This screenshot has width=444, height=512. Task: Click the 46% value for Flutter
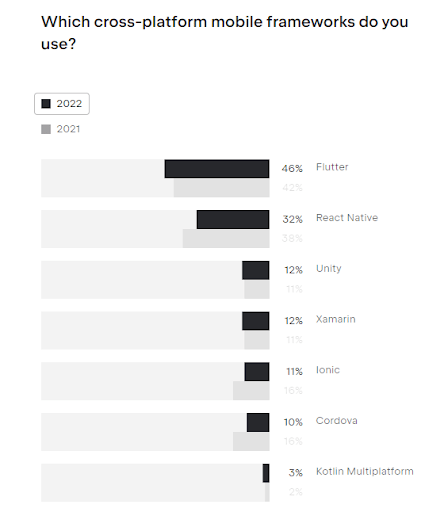[x=292, y=169]
